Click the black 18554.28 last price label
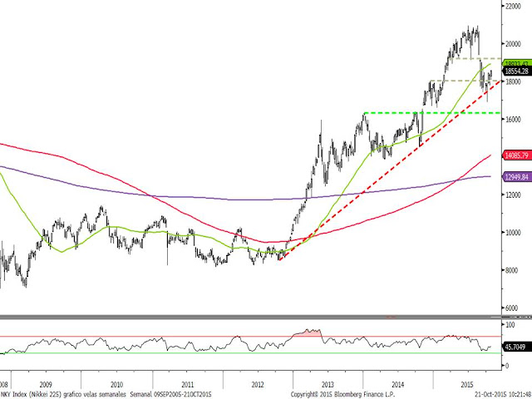532x399 pixels. click(517, 71)
